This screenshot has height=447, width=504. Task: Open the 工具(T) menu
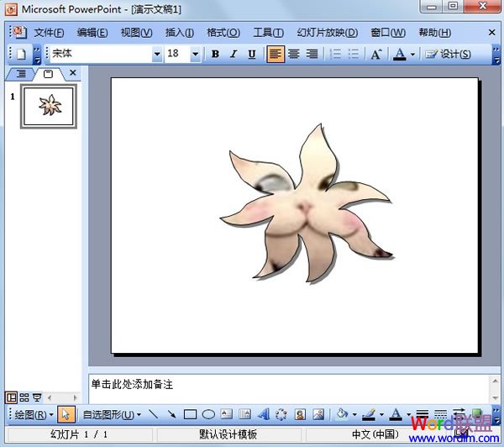point(269,33)
